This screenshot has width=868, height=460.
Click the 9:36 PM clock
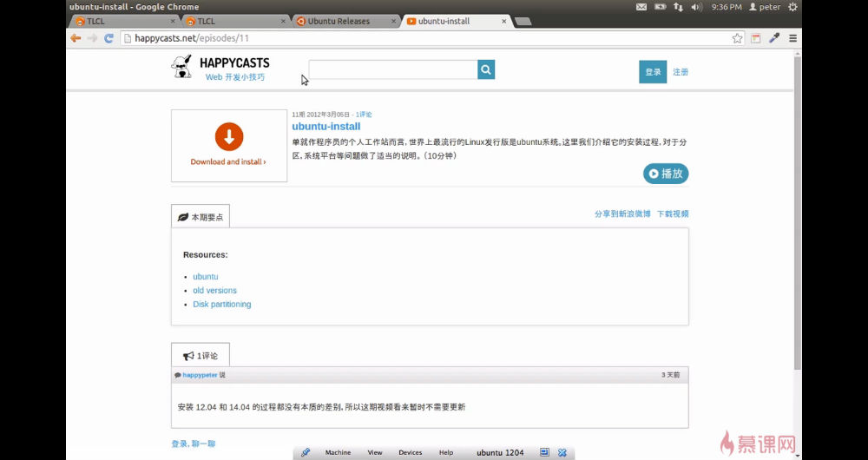click(x=727, y=7)
